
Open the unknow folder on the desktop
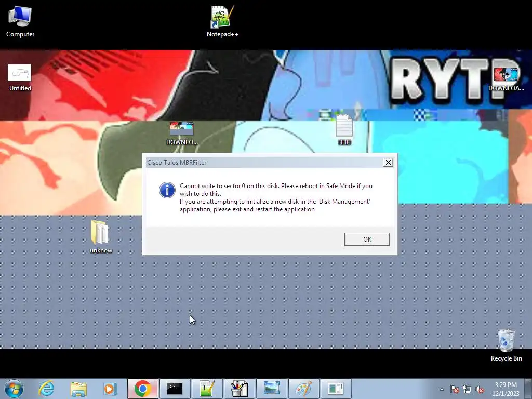(101, 236)
